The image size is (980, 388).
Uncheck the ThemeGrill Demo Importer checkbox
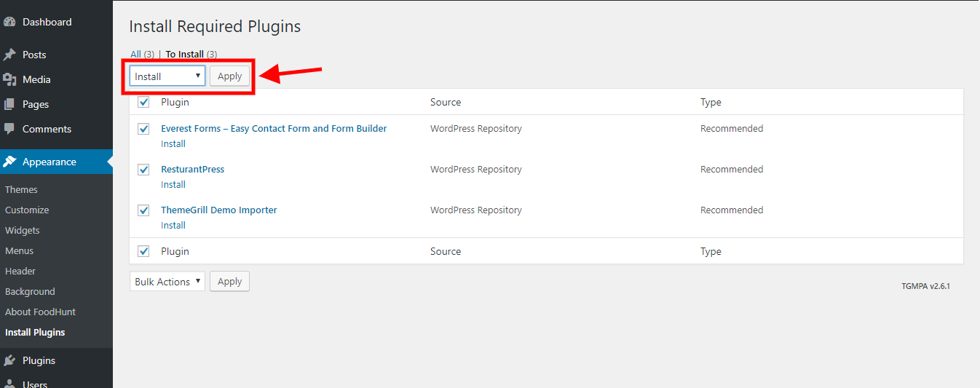143,210
